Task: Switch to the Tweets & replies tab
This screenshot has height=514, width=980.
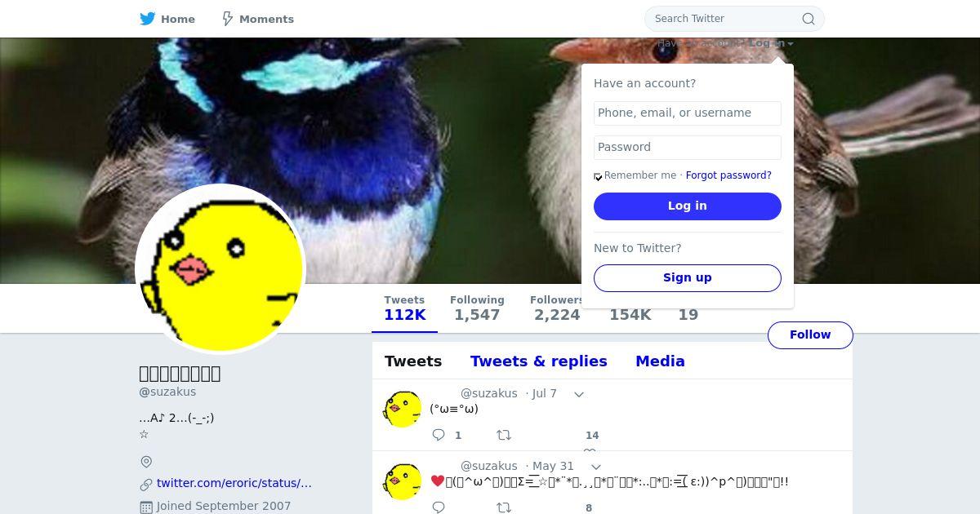Action: [x=539, y=361]
